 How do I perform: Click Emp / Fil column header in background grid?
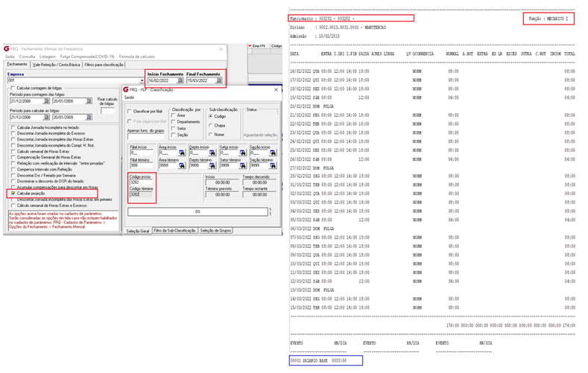pos(259,46)
